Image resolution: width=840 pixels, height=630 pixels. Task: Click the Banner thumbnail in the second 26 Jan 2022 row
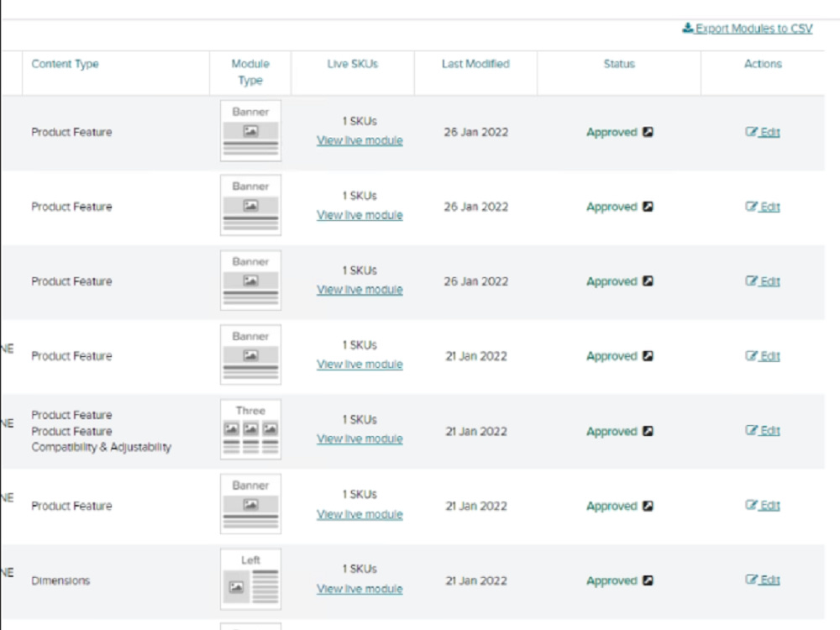point(250,205)
